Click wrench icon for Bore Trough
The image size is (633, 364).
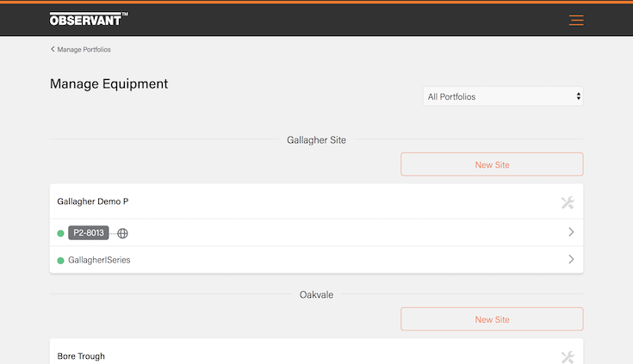tap(567, 357)
